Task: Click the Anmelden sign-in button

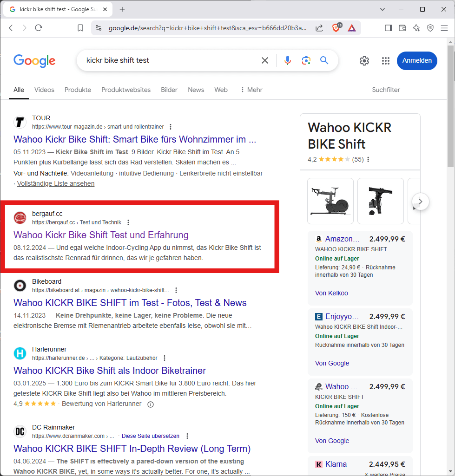Action: [x=416, y=61]
